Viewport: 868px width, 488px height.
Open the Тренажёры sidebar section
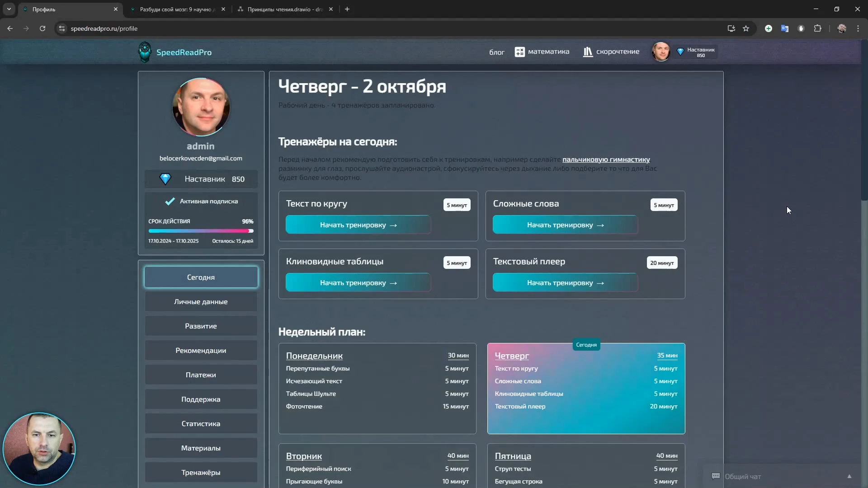point(201,472)
